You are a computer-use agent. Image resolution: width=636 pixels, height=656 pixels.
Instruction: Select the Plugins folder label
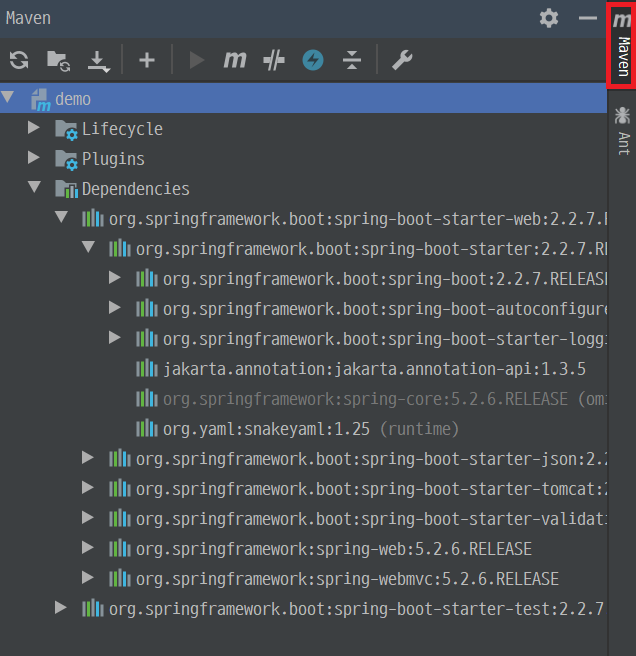[x=113, y=159]
